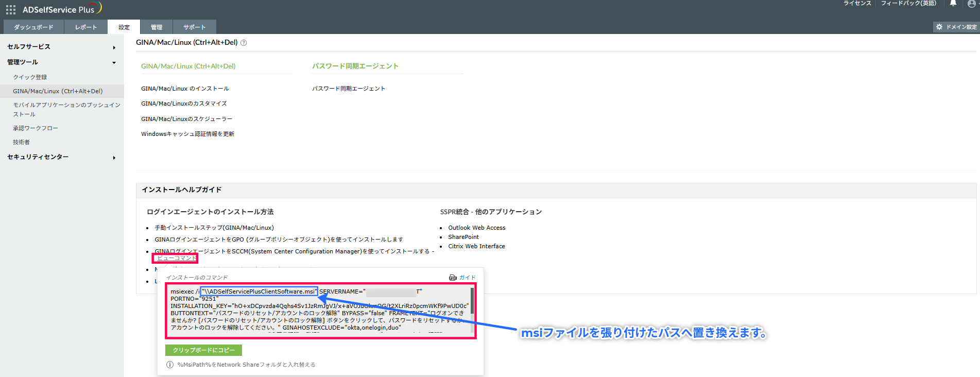This screenshot has height=377, width=980.
Task: Click Windowsキャッシュ認証情報を更新 link
Action: (187, 134)
